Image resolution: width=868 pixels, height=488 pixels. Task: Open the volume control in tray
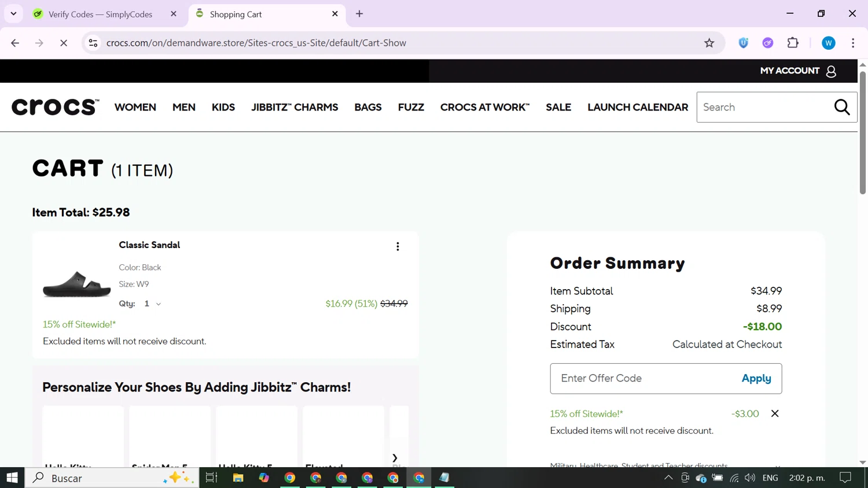click(x=750, y=478)
